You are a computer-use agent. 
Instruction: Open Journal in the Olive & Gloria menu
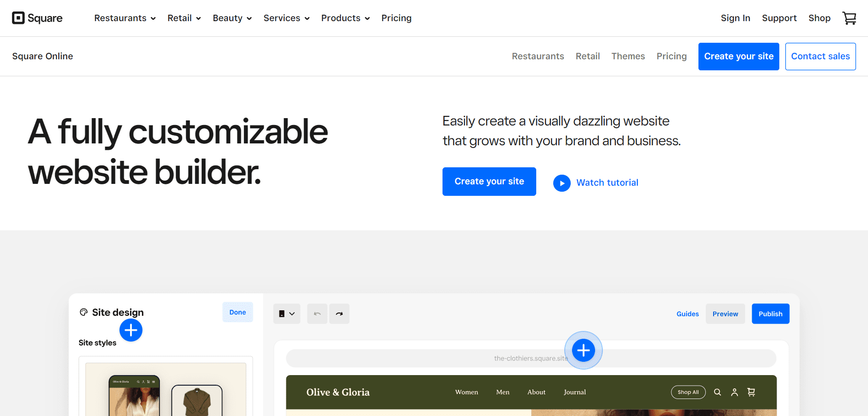[575, 392]
